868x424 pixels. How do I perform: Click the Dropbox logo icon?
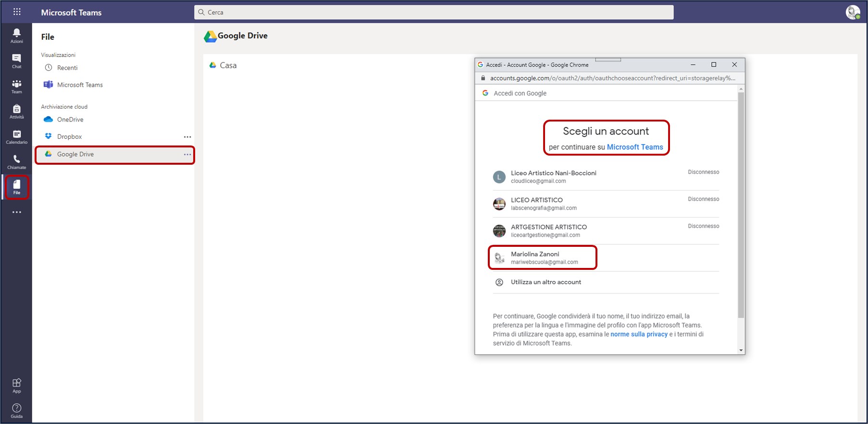tap(48, 136)
